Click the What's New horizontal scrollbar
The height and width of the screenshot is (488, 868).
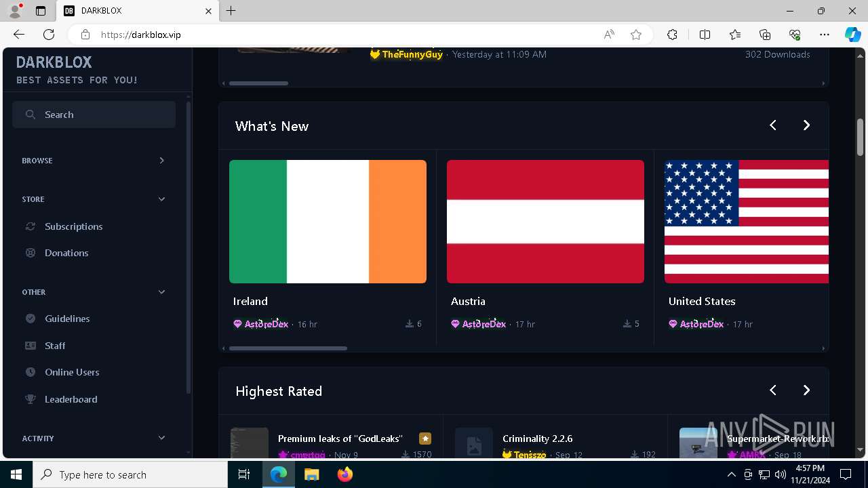pos(288,348)
